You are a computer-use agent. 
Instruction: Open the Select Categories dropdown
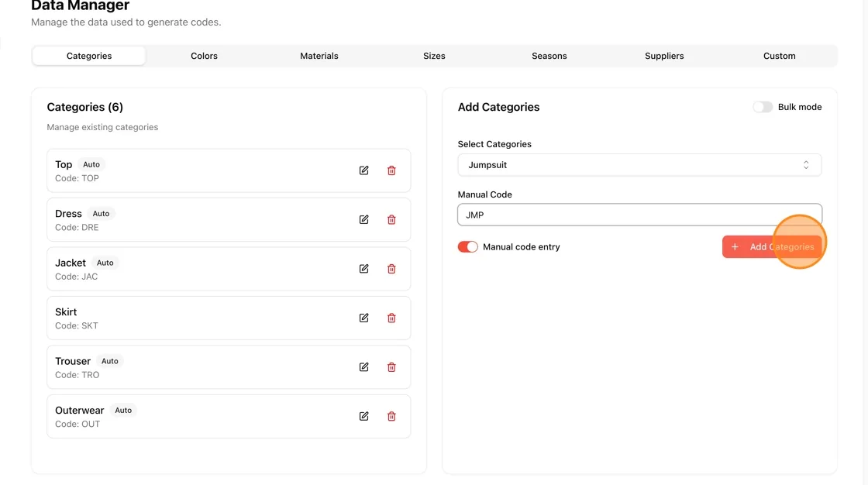(x=639, y=165)
